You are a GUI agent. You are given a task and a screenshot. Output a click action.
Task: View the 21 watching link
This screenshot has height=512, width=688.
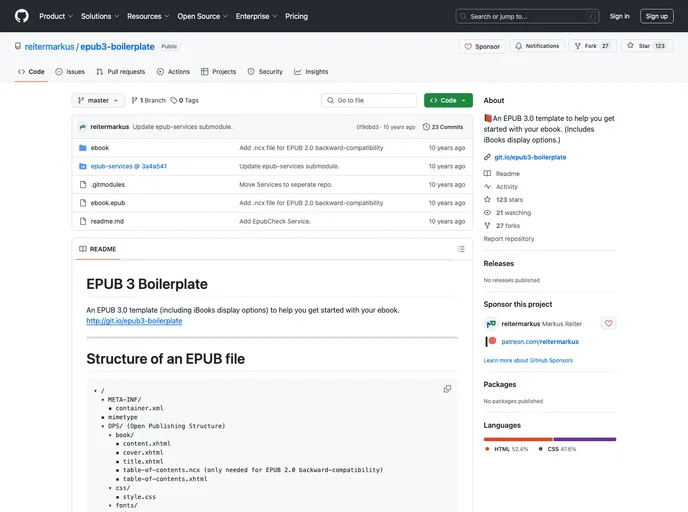point(507,213)
